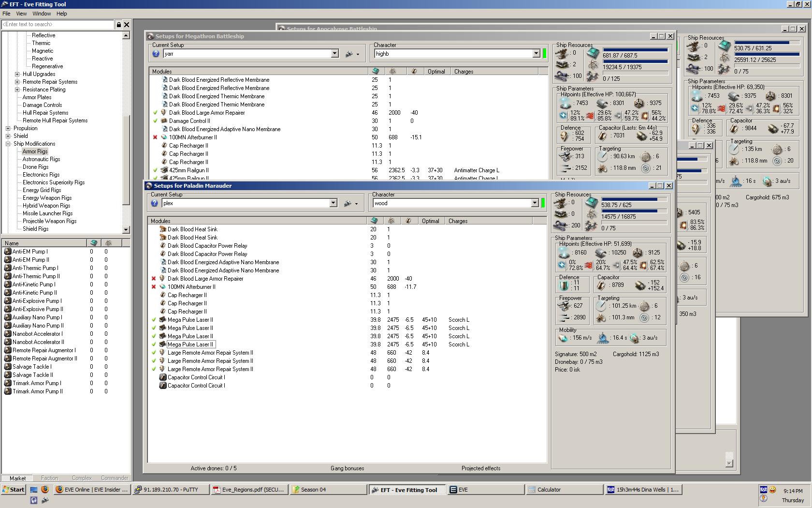Expand the Shield tree node
812x508 pixels.
8,136
